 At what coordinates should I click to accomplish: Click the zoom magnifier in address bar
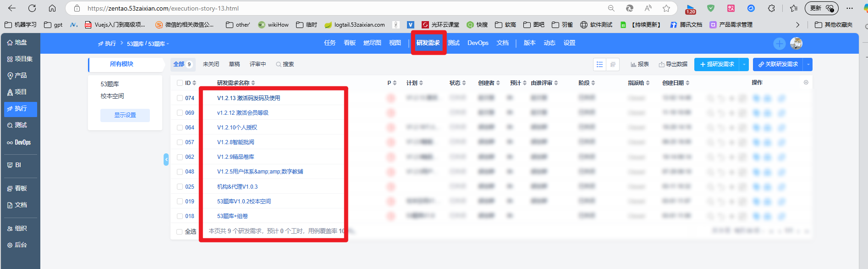(611, 8)
